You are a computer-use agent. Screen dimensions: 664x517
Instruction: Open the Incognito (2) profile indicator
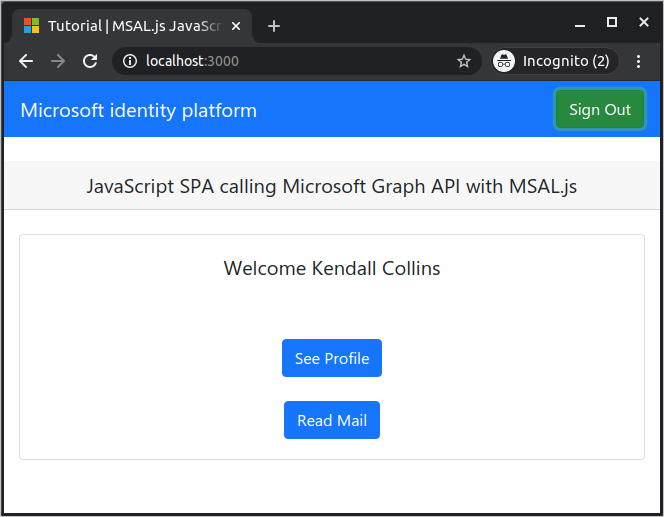tap(552, 61)
